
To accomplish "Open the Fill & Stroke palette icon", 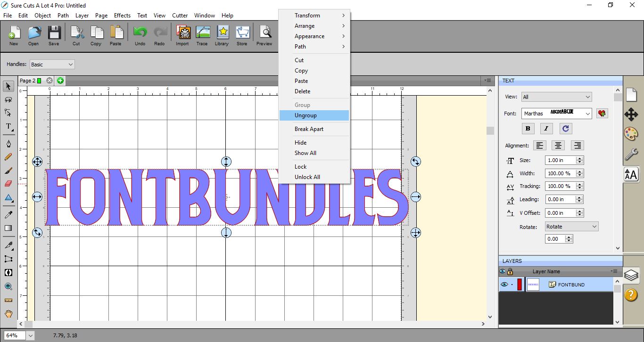I will 631,134.
